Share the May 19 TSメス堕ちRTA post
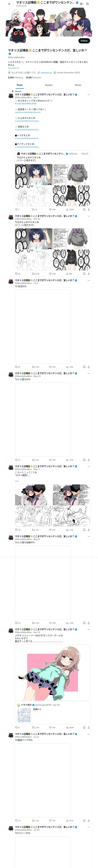The width and height of the screenshot is (98, 868). point(89,460)
